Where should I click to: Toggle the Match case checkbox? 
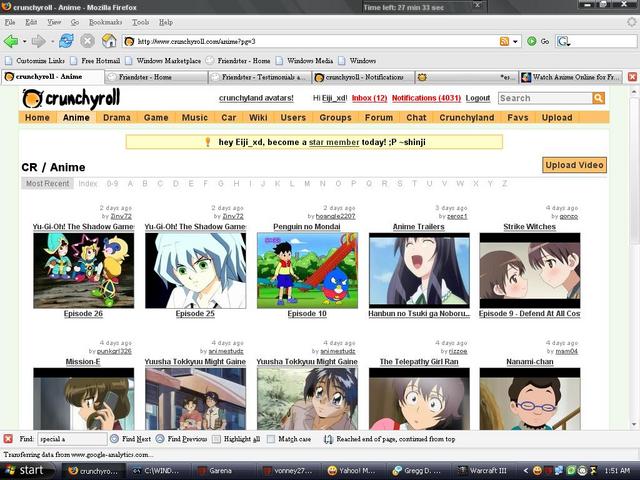pos(271,439)
